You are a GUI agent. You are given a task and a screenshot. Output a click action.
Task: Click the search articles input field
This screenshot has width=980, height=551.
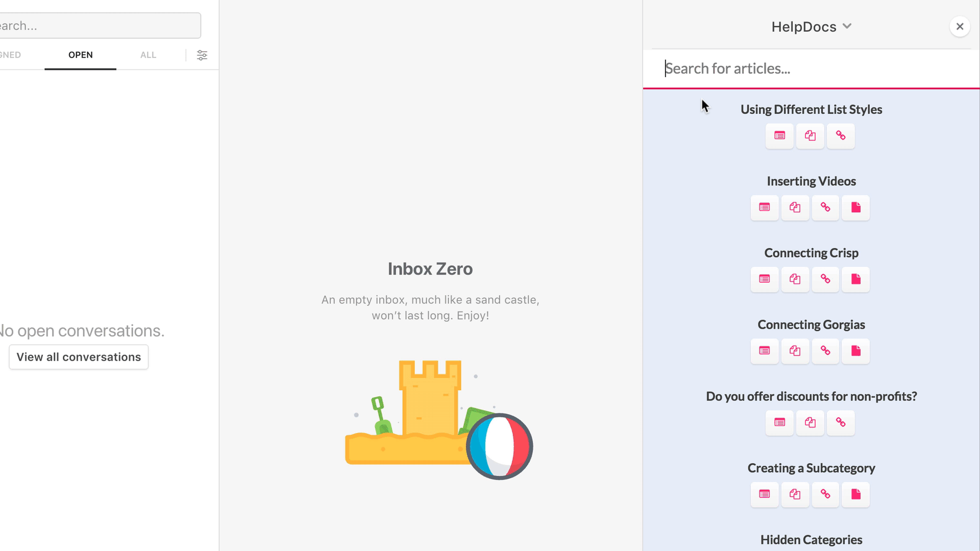click(811, 67)
